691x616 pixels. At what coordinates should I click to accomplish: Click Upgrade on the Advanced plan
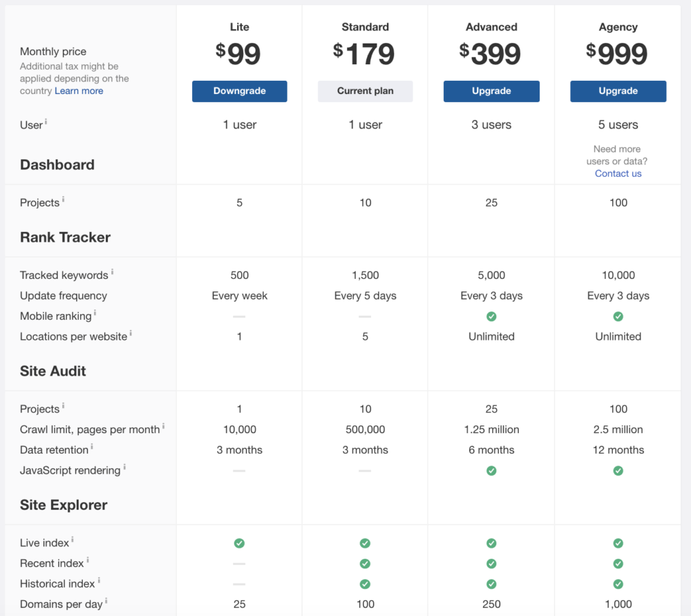[x=491, y=90]
